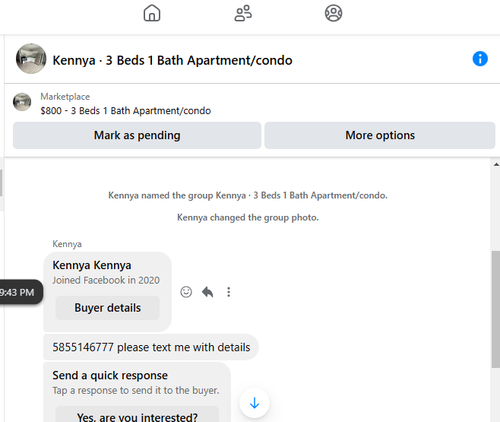Open the Friends icon in top navigation
The height and width of the screenshot is (422, 500).
tap(243, 13)
